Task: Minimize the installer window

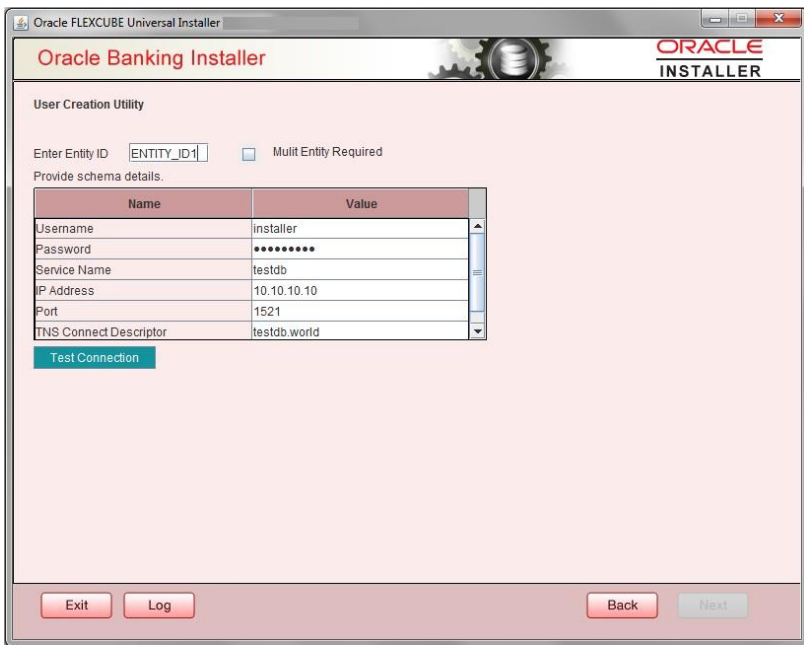Action: [x=715, y=19]
